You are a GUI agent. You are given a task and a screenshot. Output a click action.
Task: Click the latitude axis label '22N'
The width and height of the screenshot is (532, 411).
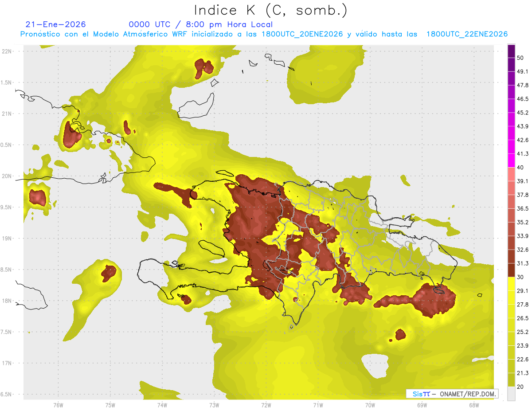pyautogui.click(x=7, y=51)
